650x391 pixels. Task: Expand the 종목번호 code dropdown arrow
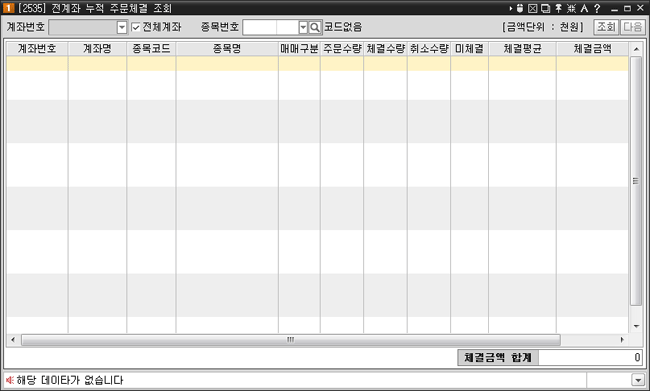[x=303, y=27]
